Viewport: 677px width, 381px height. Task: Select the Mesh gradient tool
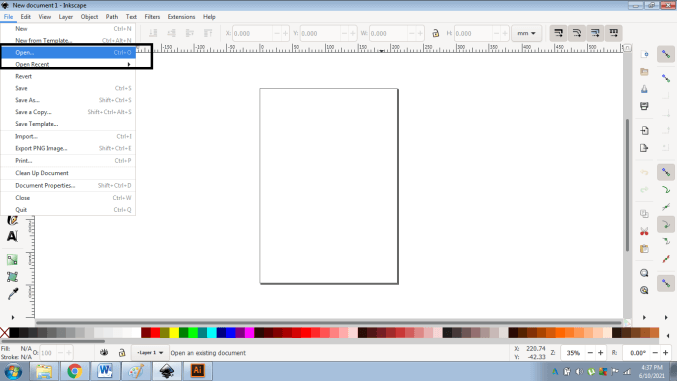click(12, 277)
